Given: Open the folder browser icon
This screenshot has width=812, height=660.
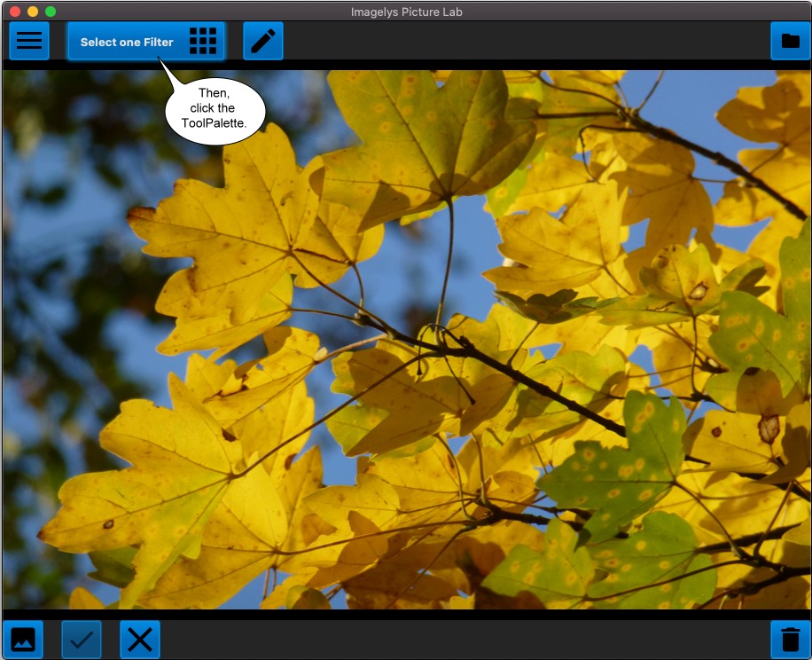Looking at the screenshot, I should point(790,41).
